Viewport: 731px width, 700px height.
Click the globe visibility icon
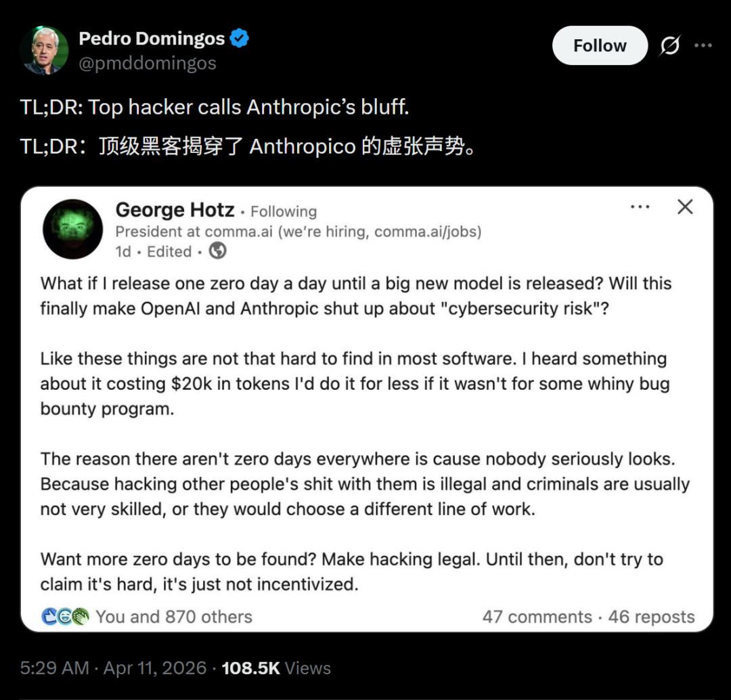tap(217, 251)
